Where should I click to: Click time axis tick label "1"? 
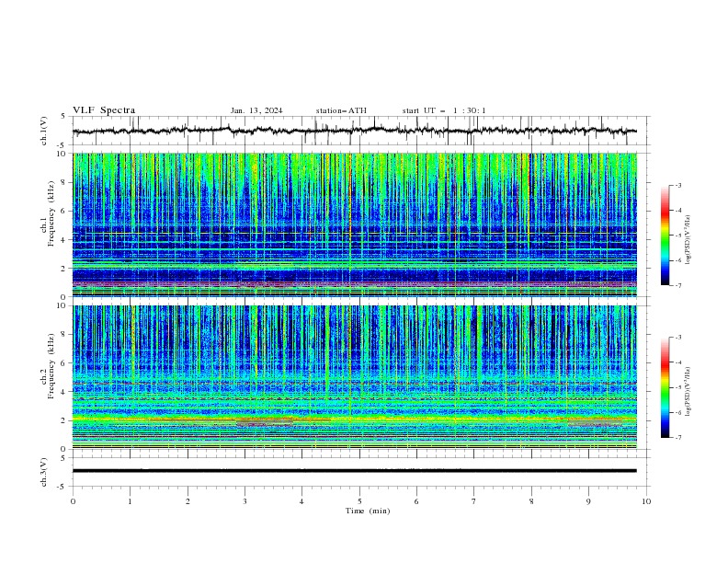click(130, 501)
